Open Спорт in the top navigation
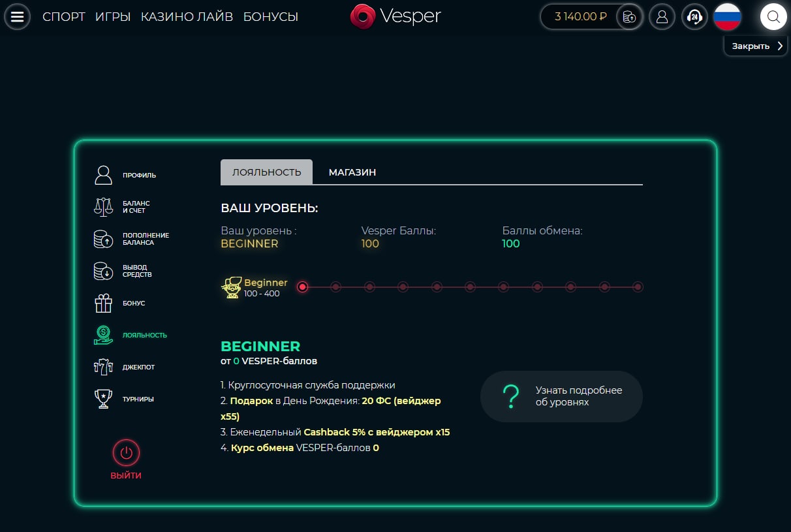This screenshot has width=791, height=532. pyautogui.click(x=64, y=17)
